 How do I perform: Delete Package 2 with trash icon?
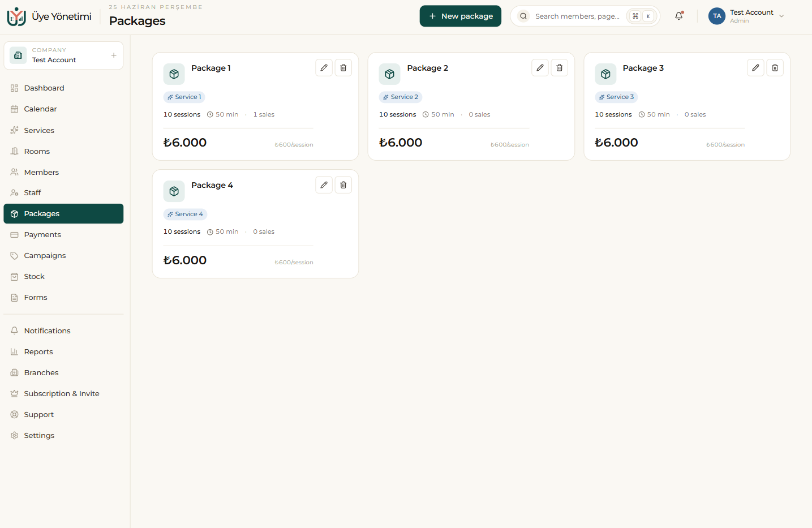pos(560,68)
